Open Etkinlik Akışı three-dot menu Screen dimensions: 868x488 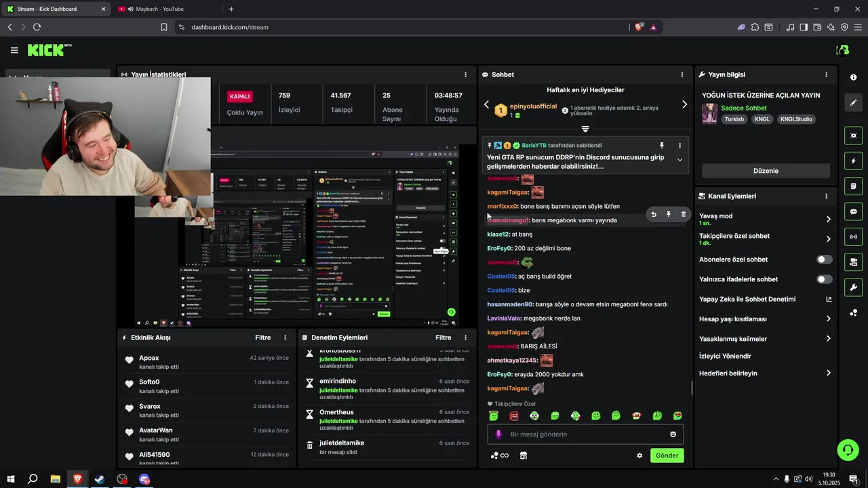coord(285,338)
